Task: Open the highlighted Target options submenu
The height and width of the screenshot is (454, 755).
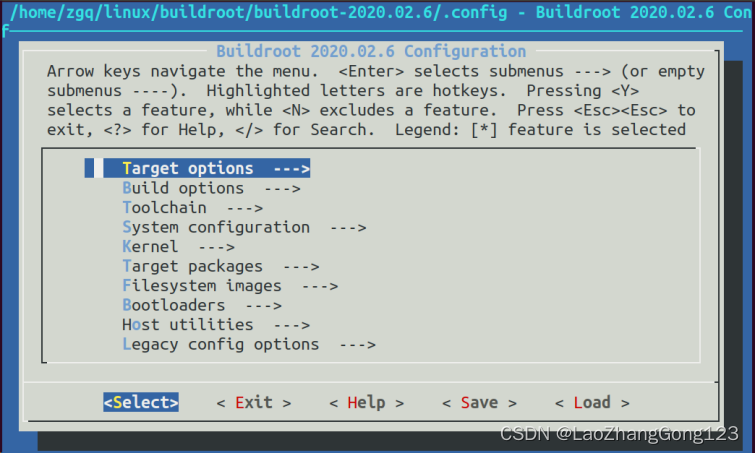Action: click(197, 169)
